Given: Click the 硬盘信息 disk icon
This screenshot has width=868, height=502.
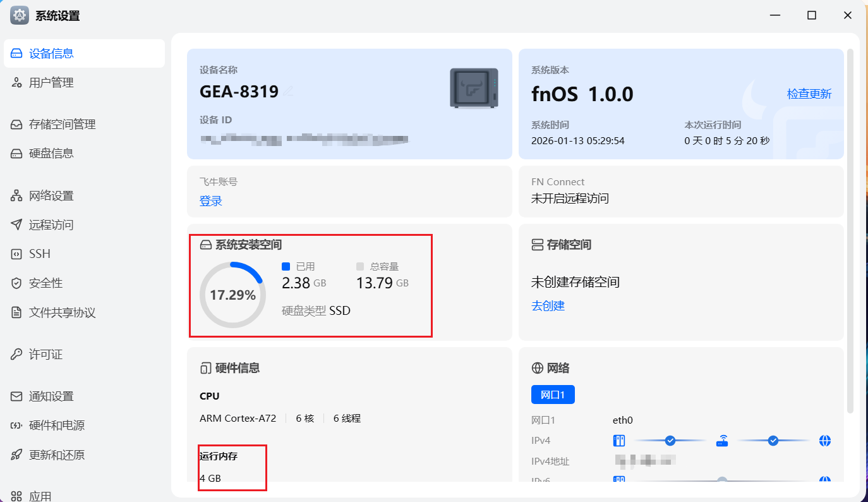Looking at the screenshot, I should (16, 154).
